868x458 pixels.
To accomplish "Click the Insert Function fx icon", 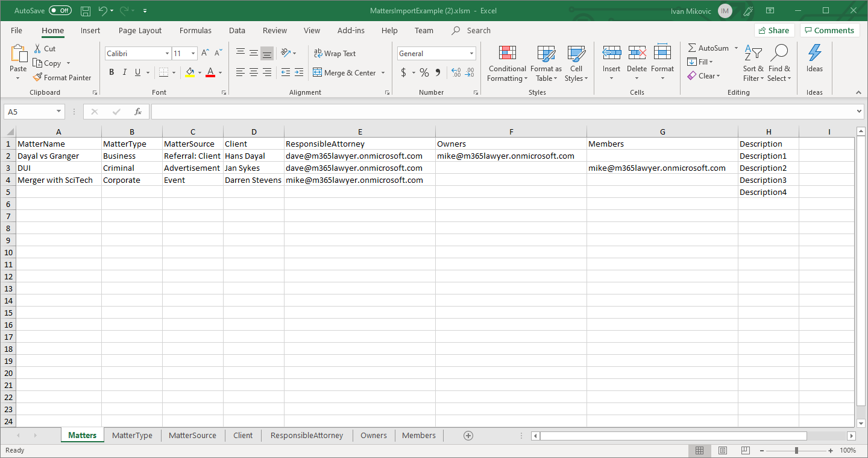I will pyautogui.click(x=138, y=112).
